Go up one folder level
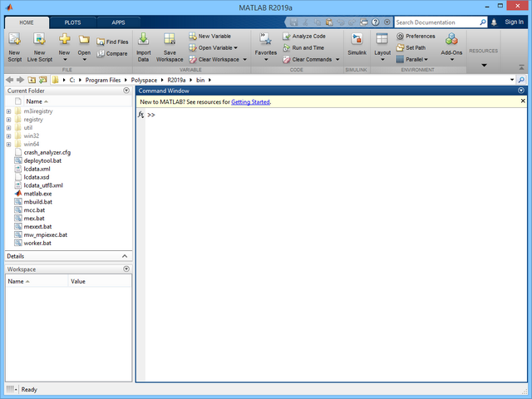Viewport: 532px width, 399px height. (32, 80)
